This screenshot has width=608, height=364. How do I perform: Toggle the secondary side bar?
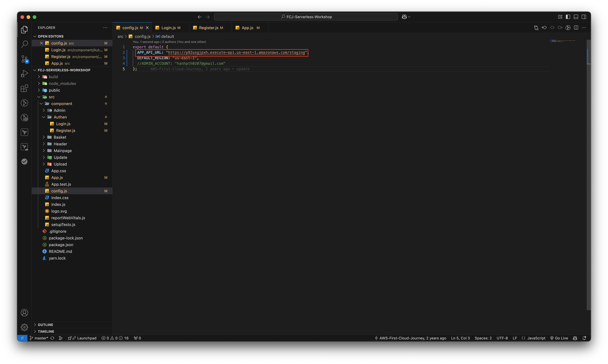(584, 17)
